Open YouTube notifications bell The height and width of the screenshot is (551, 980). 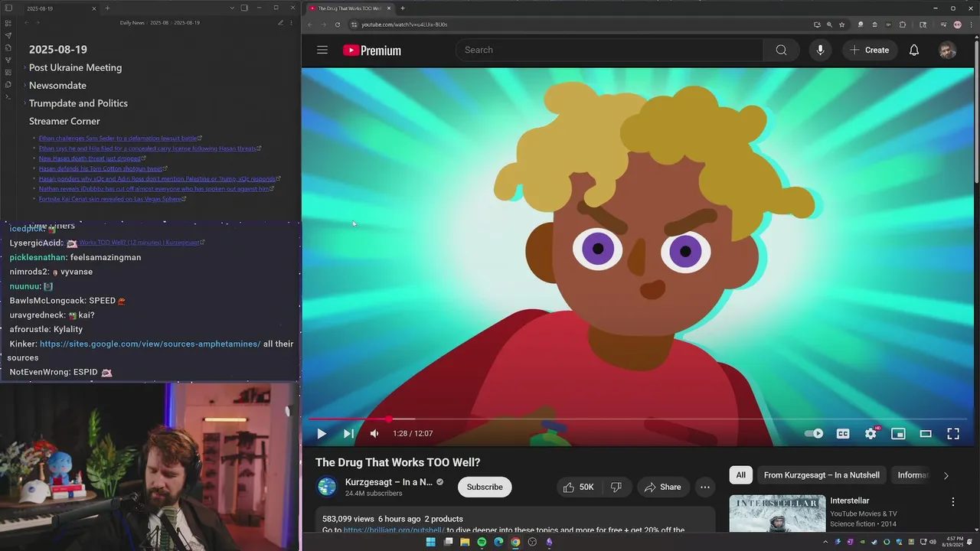pyautogui.click(x=914, y=50)
